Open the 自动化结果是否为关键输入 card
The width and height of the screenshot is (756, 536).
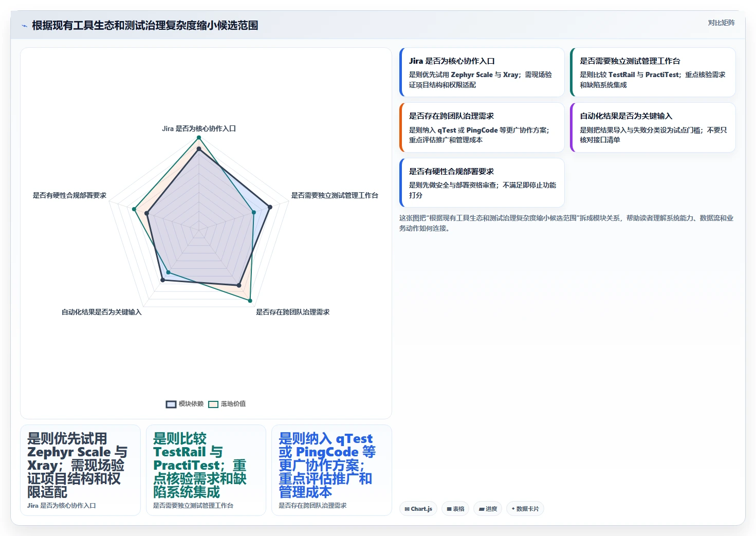653,127
